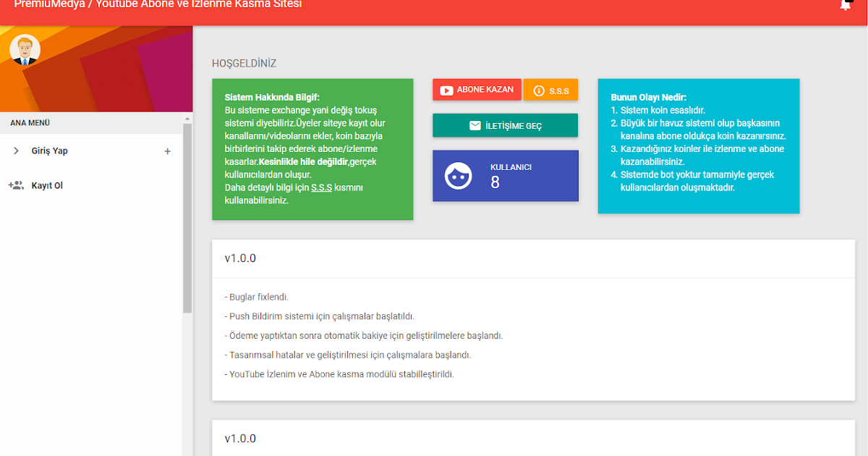Click the YouTube icon in ABONE KAZAN

click(x=446, y=90)
